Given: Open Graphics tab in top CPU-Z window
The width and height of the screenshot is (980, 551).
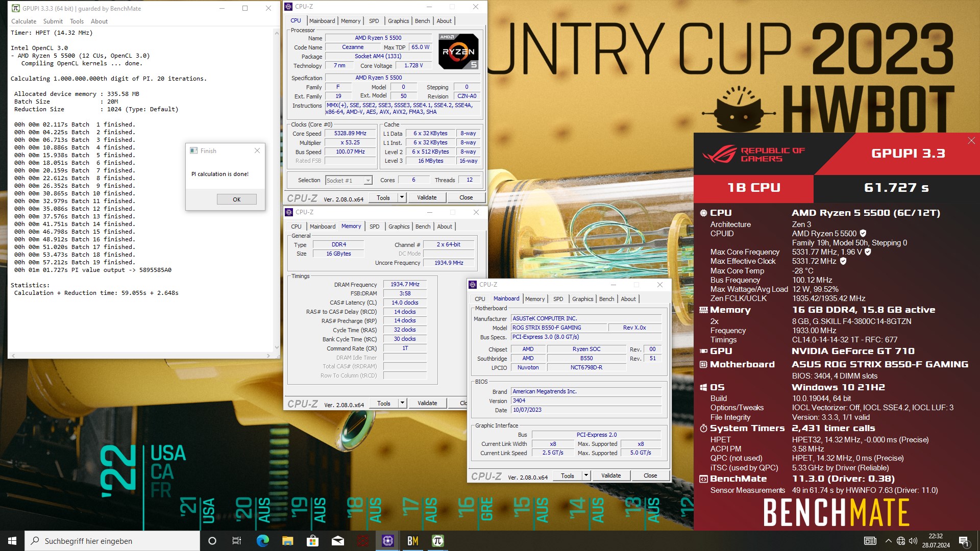Looking at the screenshot, I should 398,21.
